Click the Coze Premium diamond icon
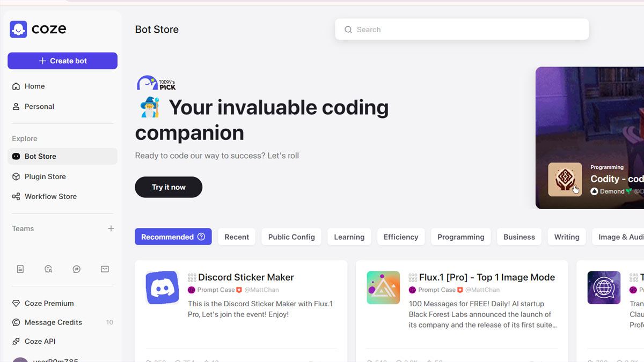Viewport: 644px width, 362px height. pyautogui.click(x=16, y=304)
